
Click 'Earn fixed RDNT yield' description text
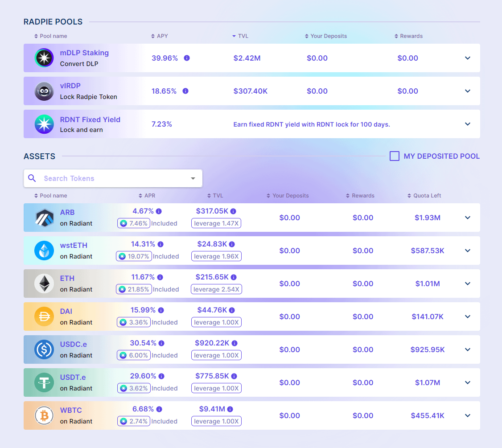click(312, 124)
